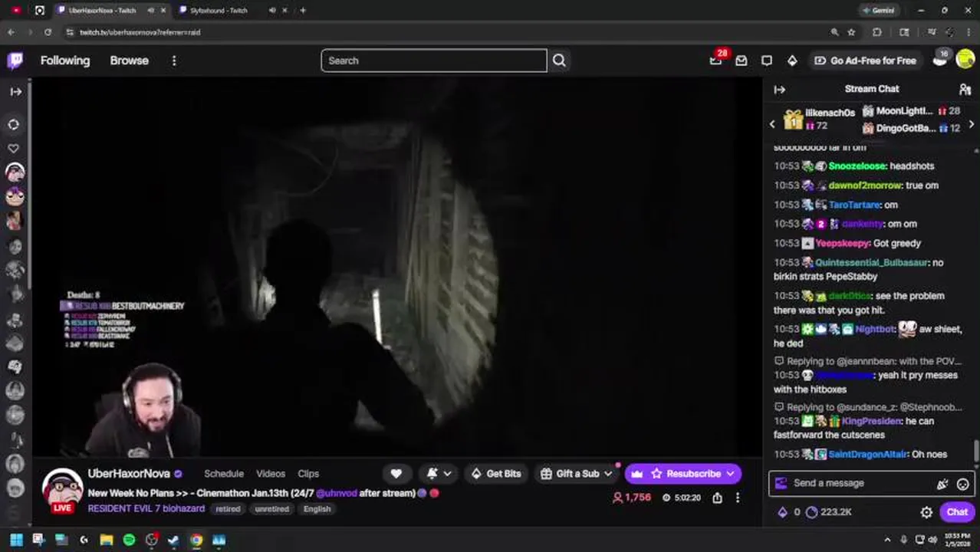980x552 pixels.
Task: Open stream options three-dot menu
Action: click(x=738, y=498)
